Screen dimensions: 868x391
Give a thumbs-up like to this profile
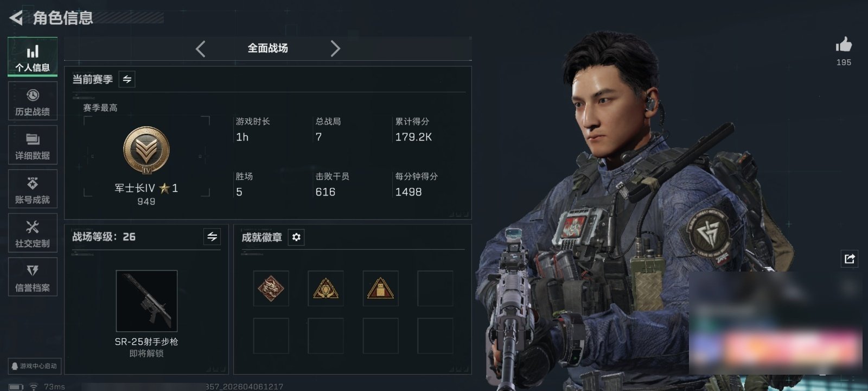(844, 45)
